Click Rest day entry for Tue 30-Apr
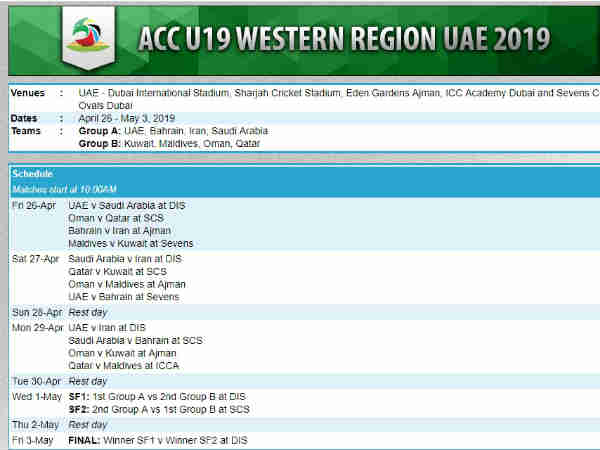 click(x=88, y=382)
